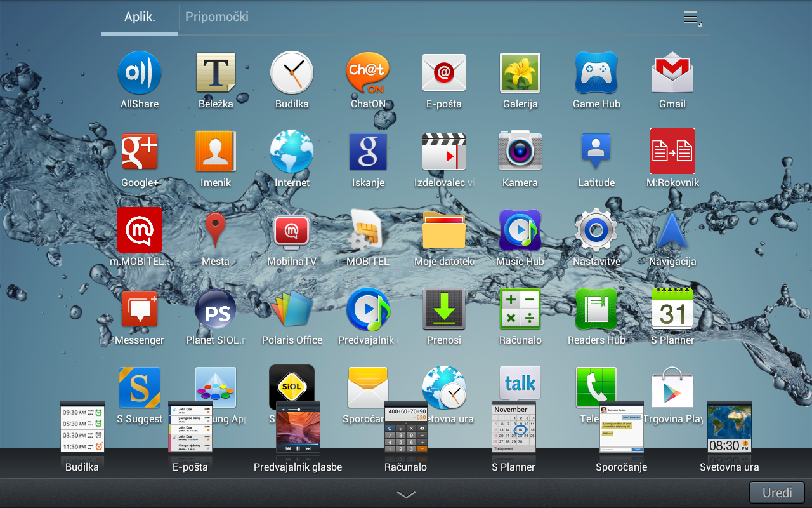Open the Galerija gallery app

pos(520,73)
